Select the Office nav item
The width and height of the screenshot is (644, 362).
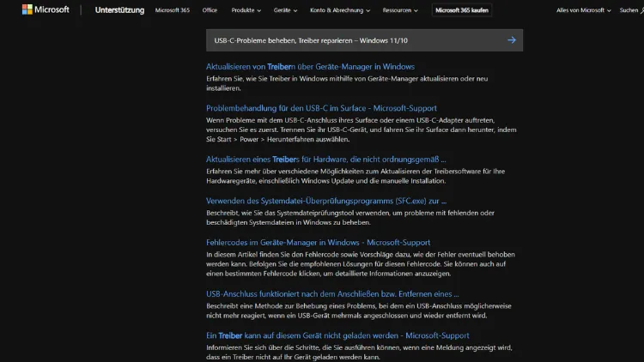210,10
